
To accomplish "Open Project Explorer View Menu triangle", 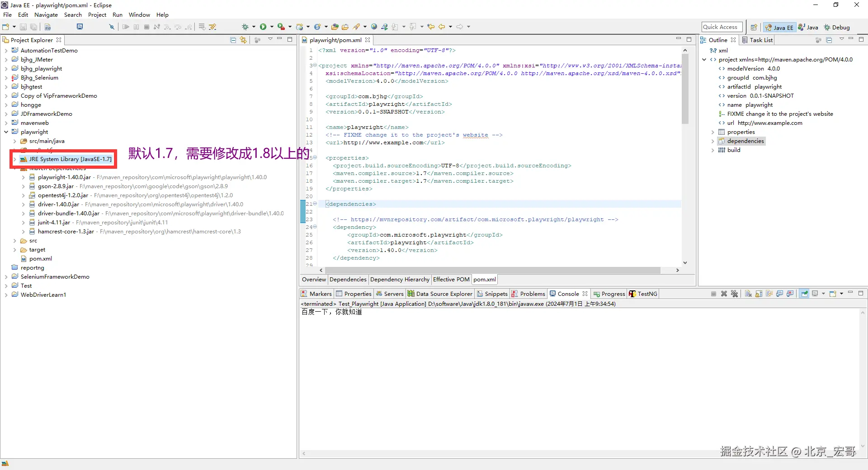I will [270, 39].
